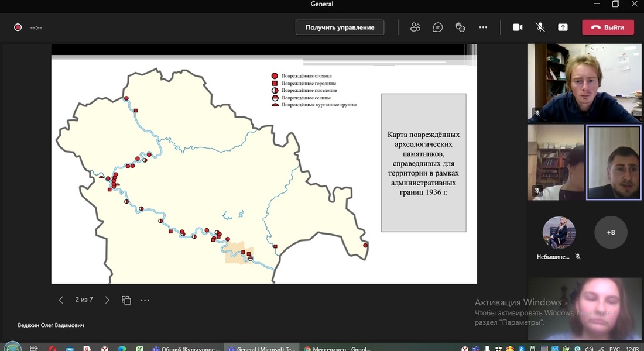Click the Получить управление button

pyautogui.click(x=340, y=27)
